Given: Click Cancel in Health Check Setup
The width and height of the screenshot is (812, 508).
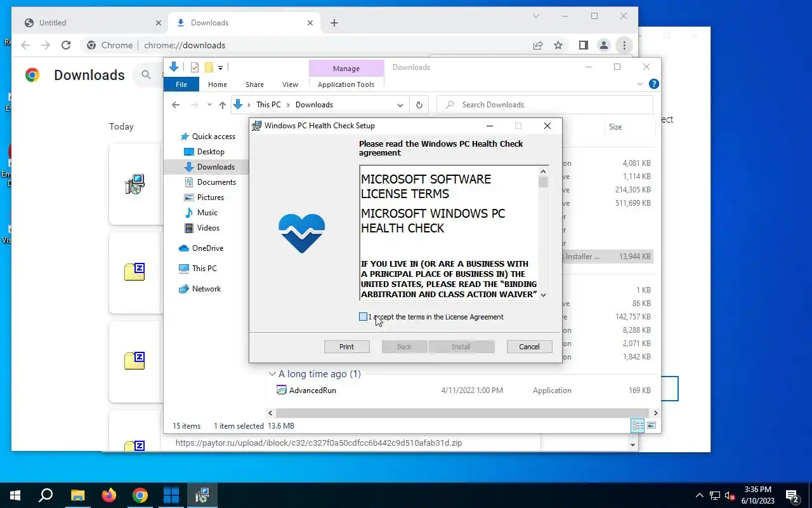Looking at the screenshot, I should [529, 347].
